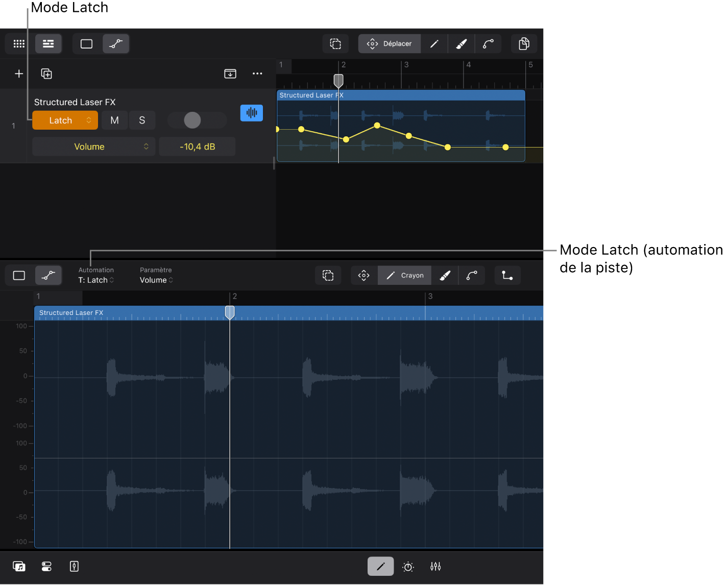Open the grid view icon
The image size is (728, 585).
tap(19, 44)
